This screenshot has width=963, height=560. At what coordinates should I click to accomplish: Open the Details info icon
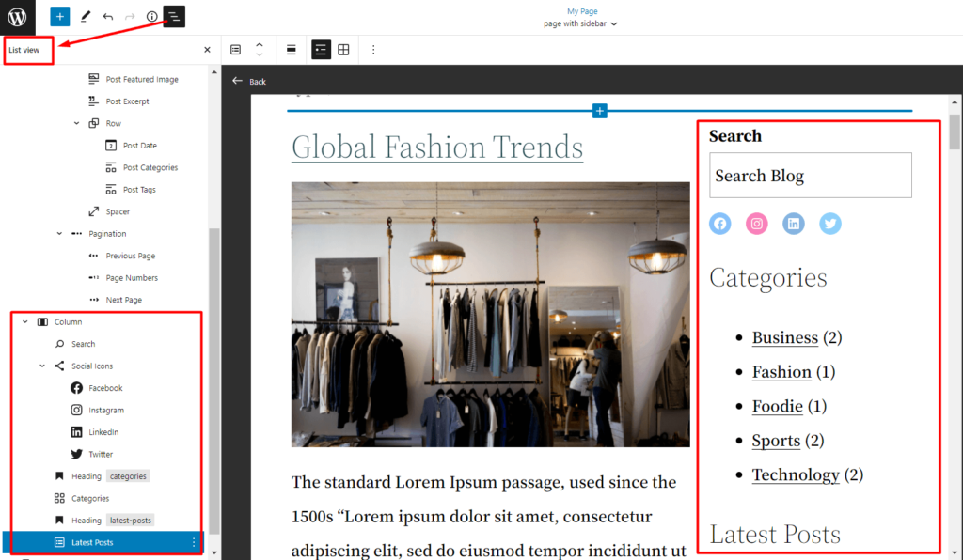pos(152,17)
